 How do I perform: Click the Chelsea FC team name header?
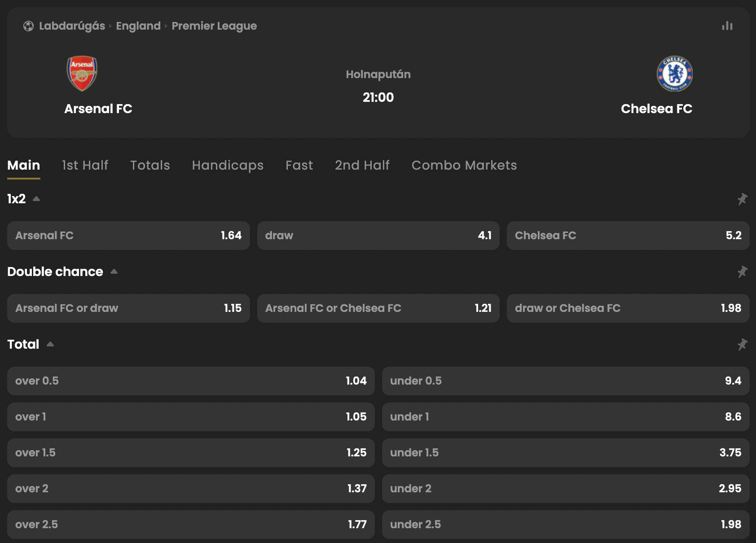pyautogui.click(x=656, y=109)
